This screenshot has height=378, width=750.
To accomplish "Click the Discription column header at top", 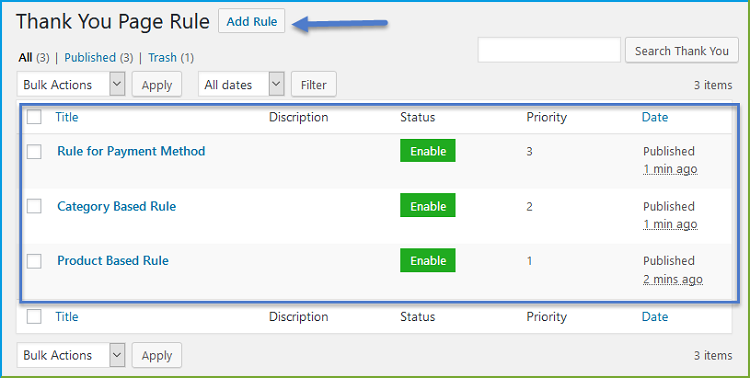I will (x=298, y=118).
